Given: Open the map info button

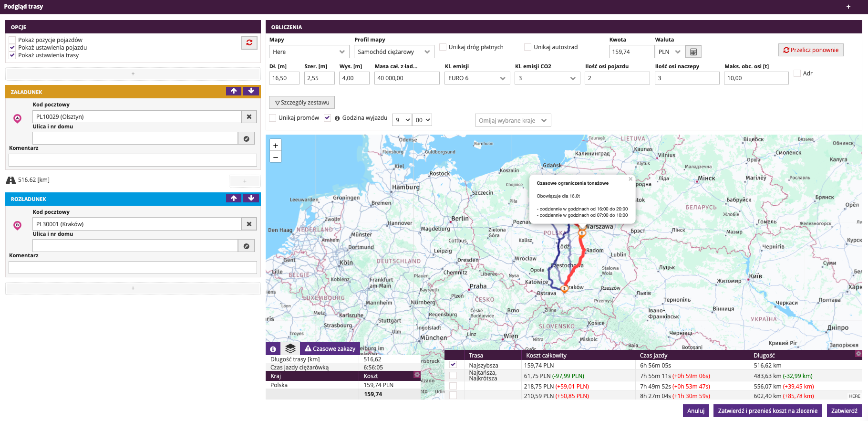Looking at the screenshot, I should tap(273, 349).
